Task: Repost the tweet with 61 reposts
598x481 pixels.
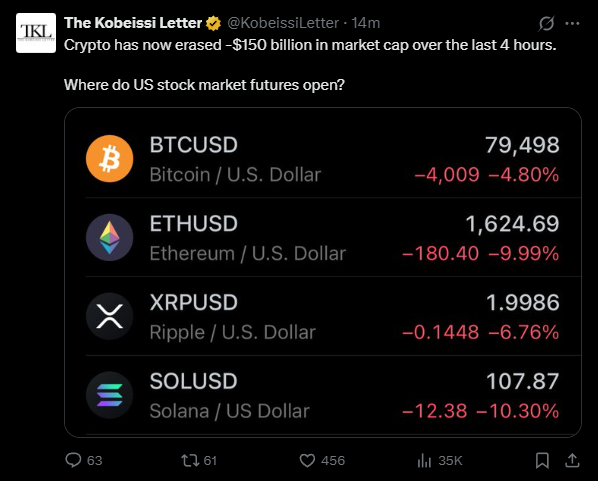Action: click(199, 460)
